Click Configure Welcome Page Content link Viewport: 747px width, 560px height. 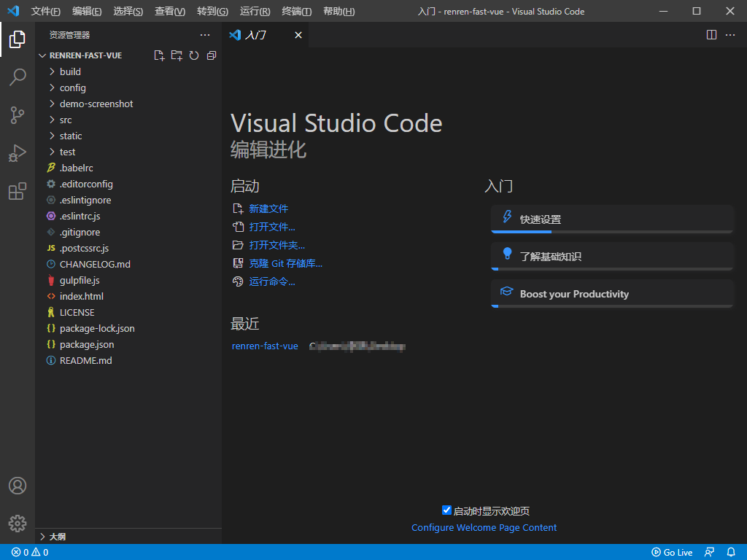(x=484, y=528)
